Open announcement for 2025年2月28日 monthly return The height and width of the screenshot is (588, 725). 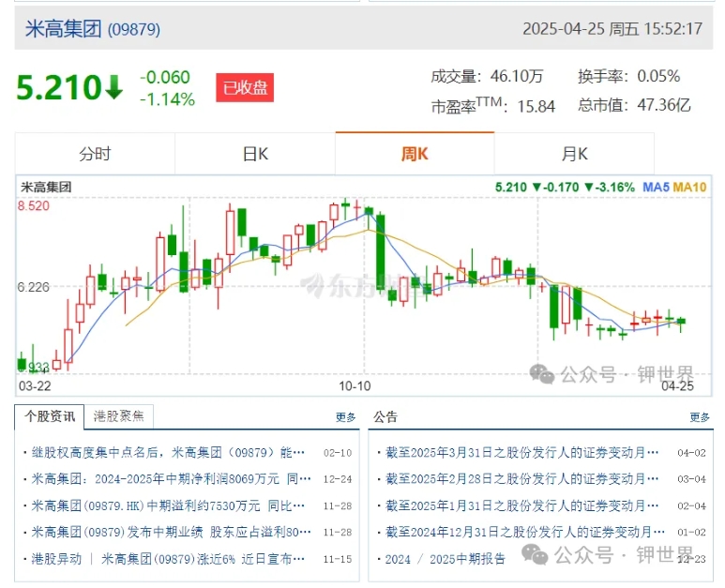click(522, 479)
